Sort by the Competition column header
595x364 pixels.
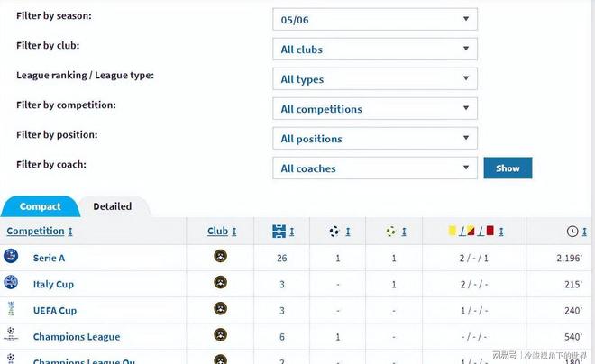35,232
